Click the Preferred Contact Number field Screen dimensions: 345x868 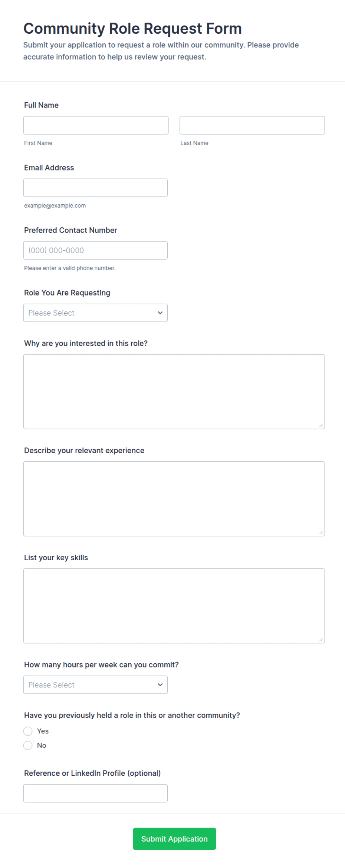(x=95, y=250)
